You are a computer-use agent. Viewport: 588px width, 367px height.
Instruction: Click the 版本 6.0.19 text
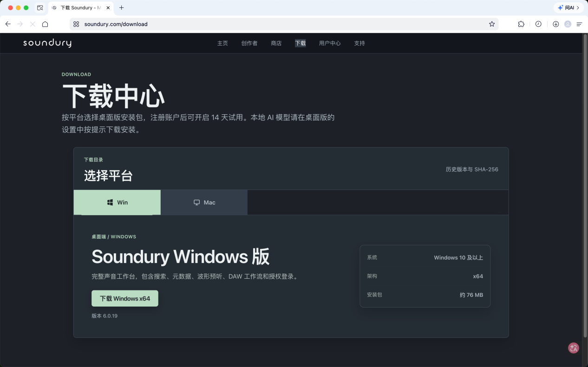pyautogui.click(x=105, y=316)
